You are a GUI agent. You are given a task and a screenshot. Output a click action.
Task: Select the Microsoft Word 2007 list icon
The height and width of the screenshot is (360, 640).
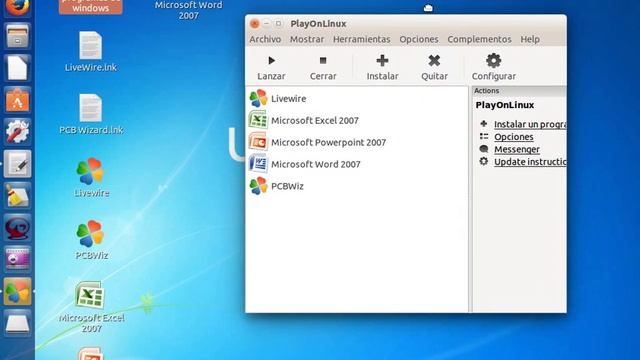coord(258,164)
